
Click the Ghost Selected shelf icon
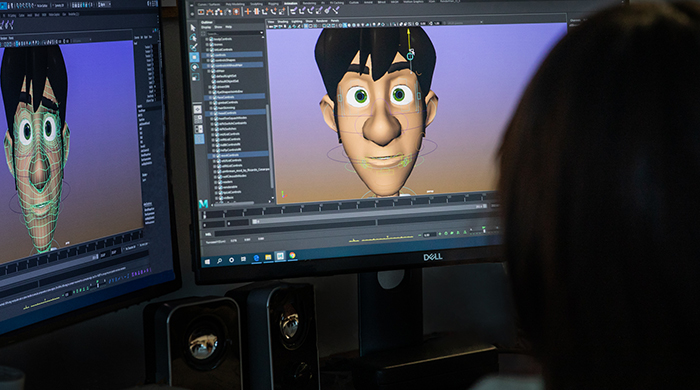[x=219, y=12]
